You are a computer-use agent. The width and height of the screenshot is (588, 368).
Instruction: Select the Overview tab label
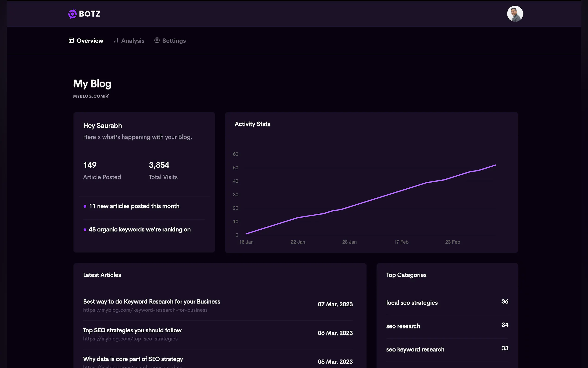pos(90,41)
